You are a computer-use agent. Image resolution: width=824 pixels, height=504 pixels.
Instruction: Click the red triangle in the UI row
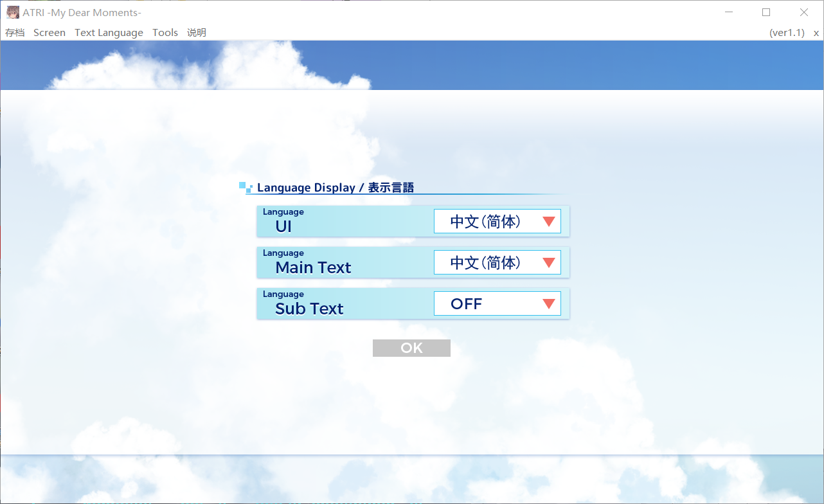548,222
